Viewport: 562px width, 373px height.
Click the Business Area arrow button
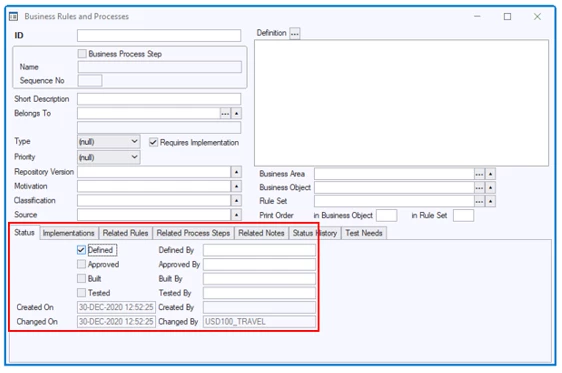point(490,174)
